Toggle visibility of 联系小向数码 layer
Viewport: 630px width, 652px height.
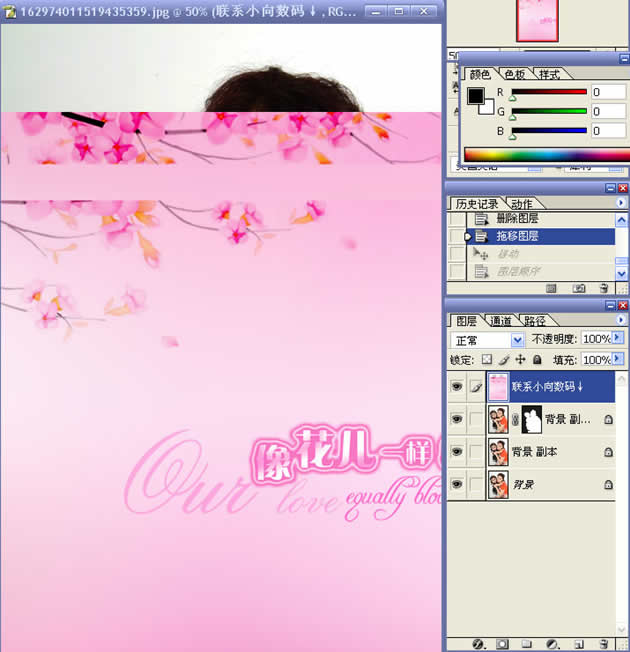pos(457,386)
